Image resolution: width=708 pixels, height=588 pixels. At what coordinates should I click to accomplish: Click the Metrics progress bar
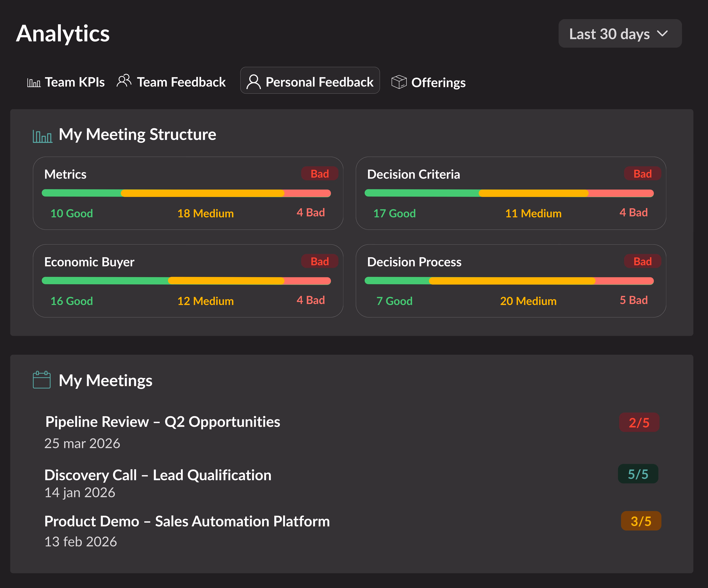point(186,193)
